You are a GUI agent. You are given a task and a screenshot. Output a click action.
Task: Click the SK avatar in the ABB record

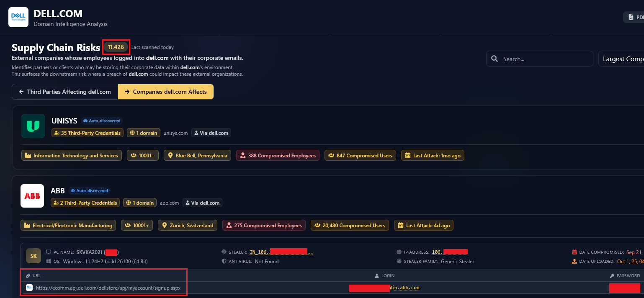click(33, 256)
